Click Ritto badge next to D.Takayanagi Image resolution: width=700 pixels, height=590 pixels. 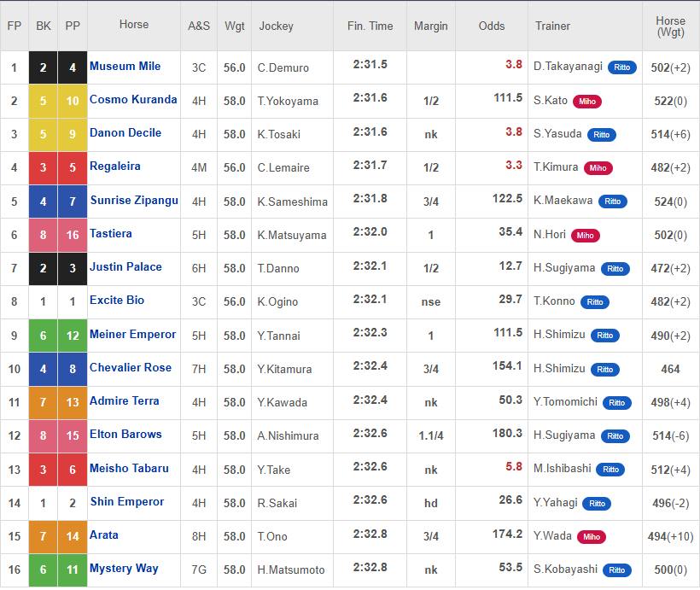pyautogui.click(x=621, y=67)
